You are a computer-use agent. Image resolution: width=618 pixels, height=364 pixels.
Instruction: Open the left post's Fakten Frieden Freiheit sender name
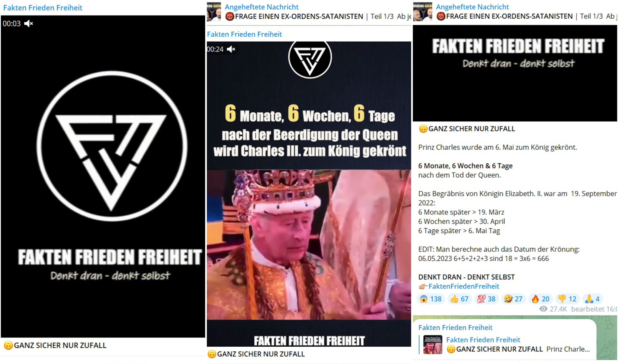coord(43,8)
